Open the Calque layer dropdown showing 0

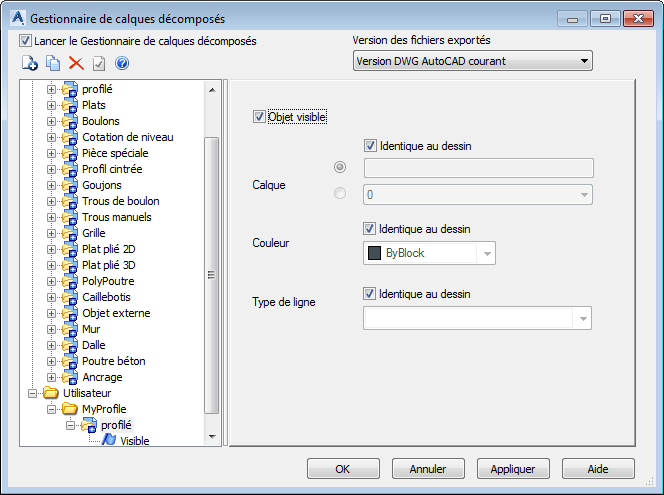pyautogui.click(x=478, y=195)
